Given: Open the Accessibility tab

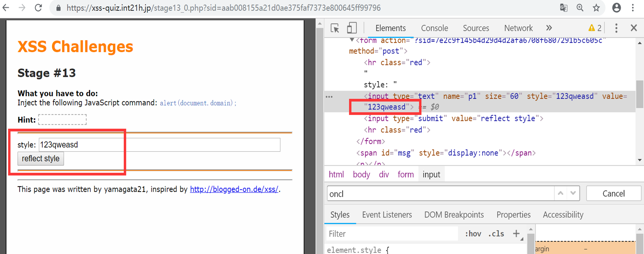Looking at the screenshot, I should [x=563, y=215].
